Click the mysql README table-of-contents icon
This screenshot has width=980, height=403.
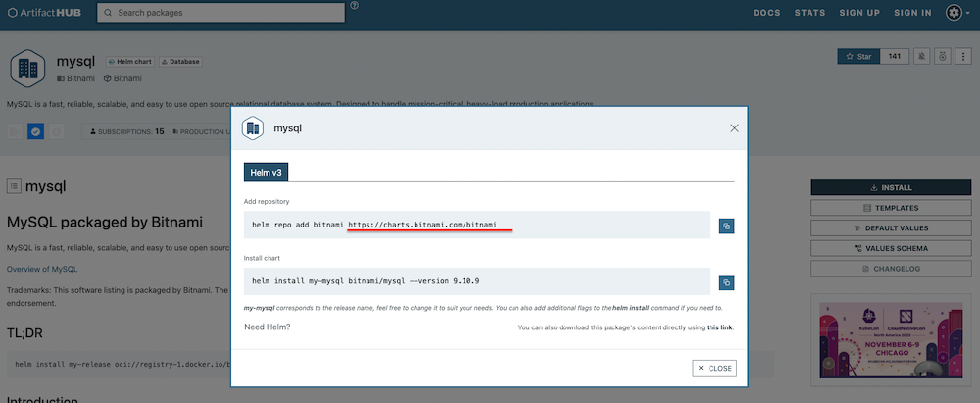pos(13,186)
